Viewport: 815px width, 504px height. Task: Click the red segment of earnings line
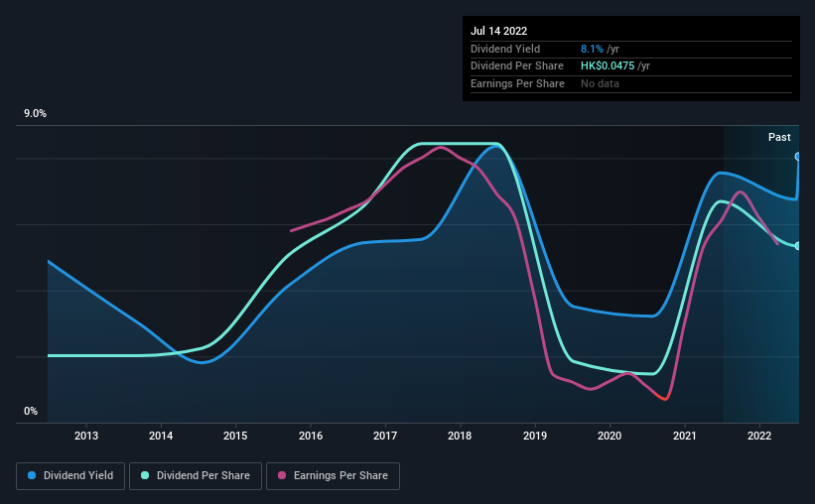click(x=661, y=397)
